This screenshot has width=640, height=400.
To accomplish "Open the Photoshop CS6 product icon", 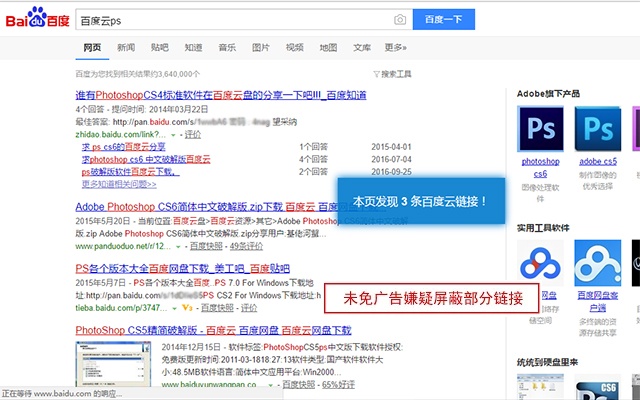I will tap(540, 129).
